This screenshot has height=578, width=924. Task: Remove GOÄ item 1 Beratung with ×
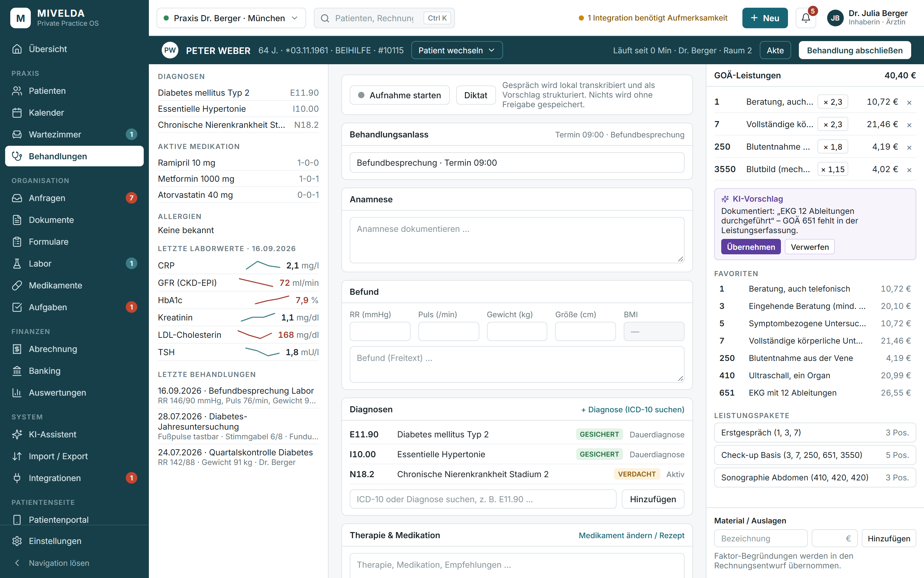(909, 102)
